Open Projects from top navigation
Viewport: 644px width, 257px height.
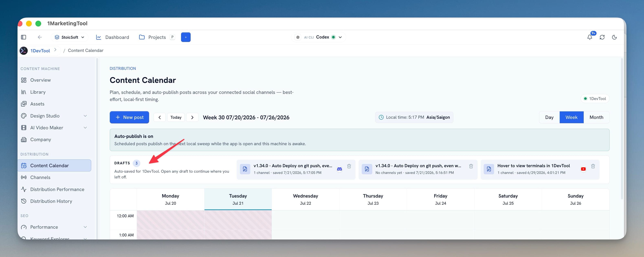(157, 37)
